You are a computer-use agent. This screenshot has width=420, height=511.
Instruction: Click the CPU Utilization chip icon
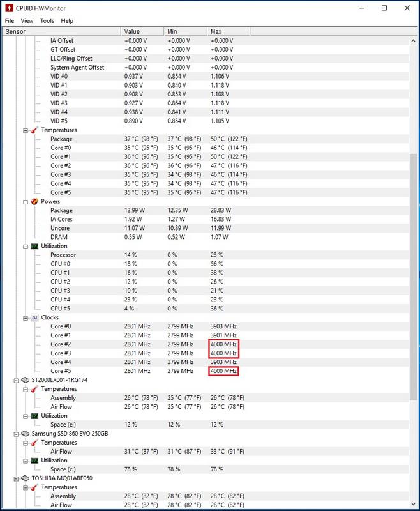(x=34, y=247)
